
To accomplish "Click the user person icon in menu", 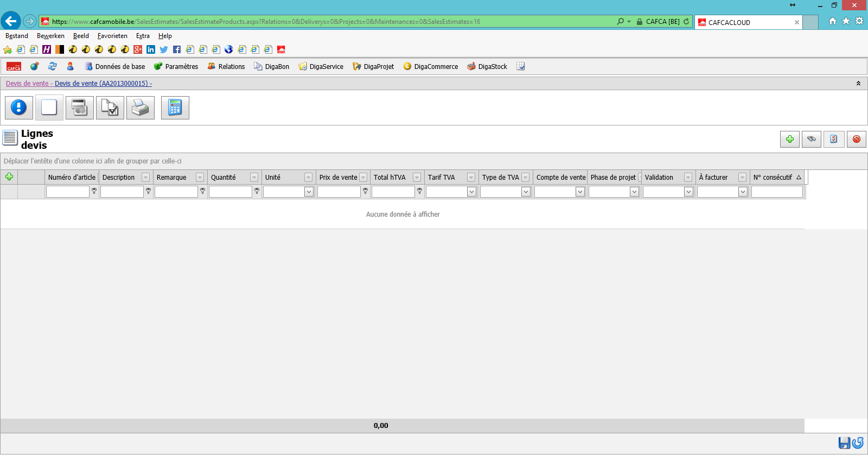I will click(x=70, y=66).
